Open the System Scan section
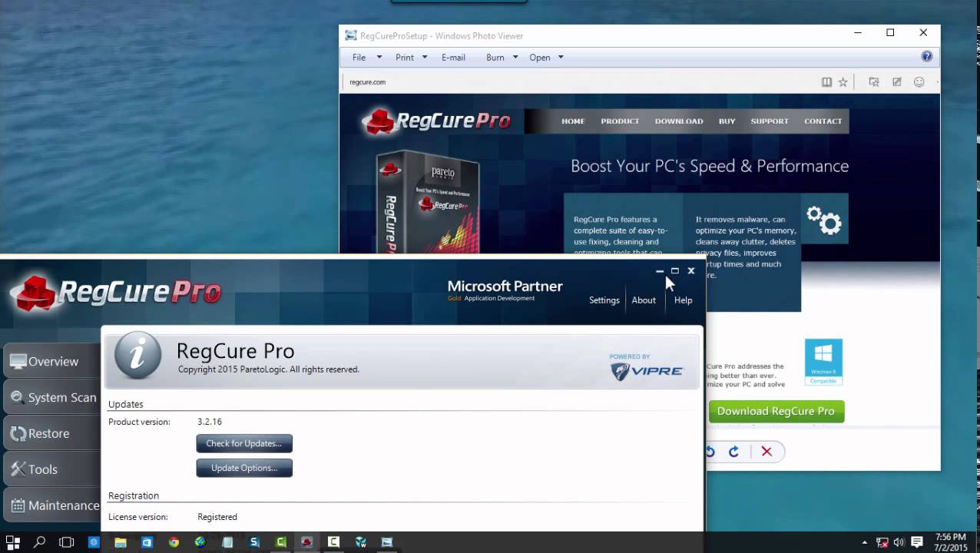 click(51, 397)
